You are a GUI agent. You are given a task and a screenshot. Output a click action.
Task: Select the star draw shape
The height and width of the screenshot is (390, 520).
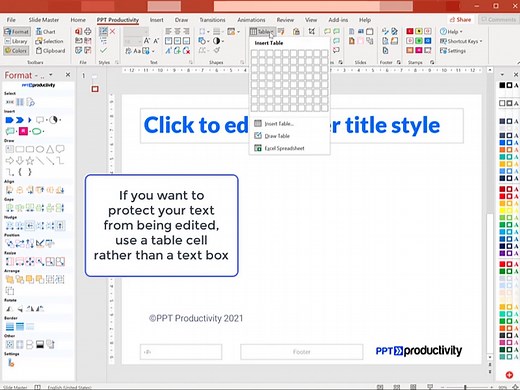tap(30, 161)
